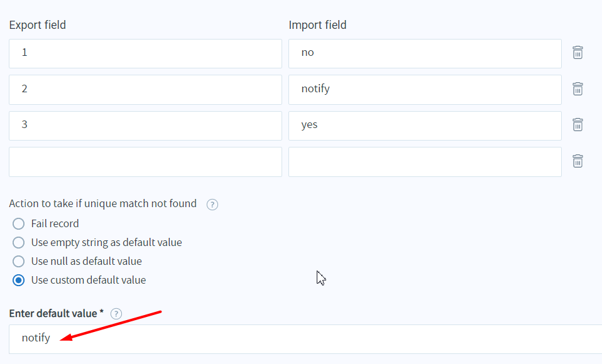
Task: Select Use custom default value radio button
Action: pyautogui.click(x=19, y=281)
